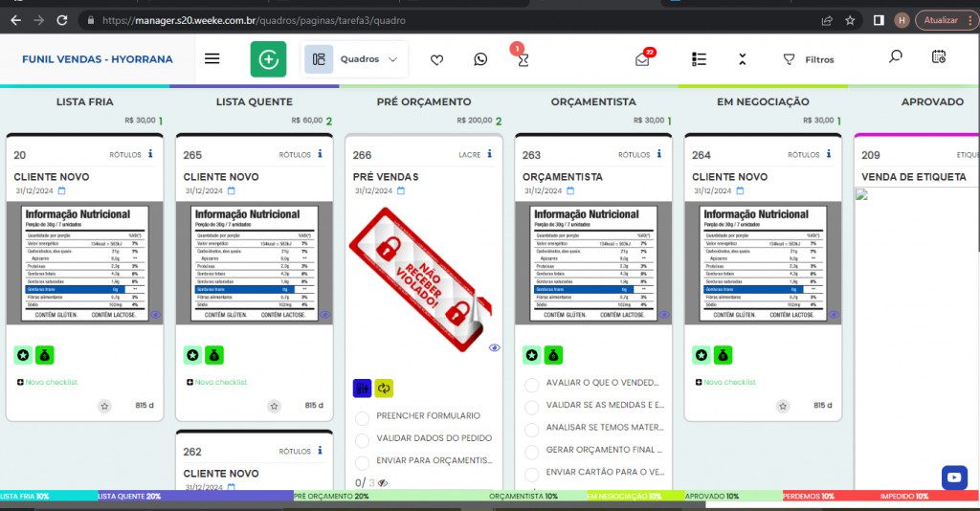Click the hourglass icon with notification badge
This screenshot has width=980, height=511.
tap(522, 59)
